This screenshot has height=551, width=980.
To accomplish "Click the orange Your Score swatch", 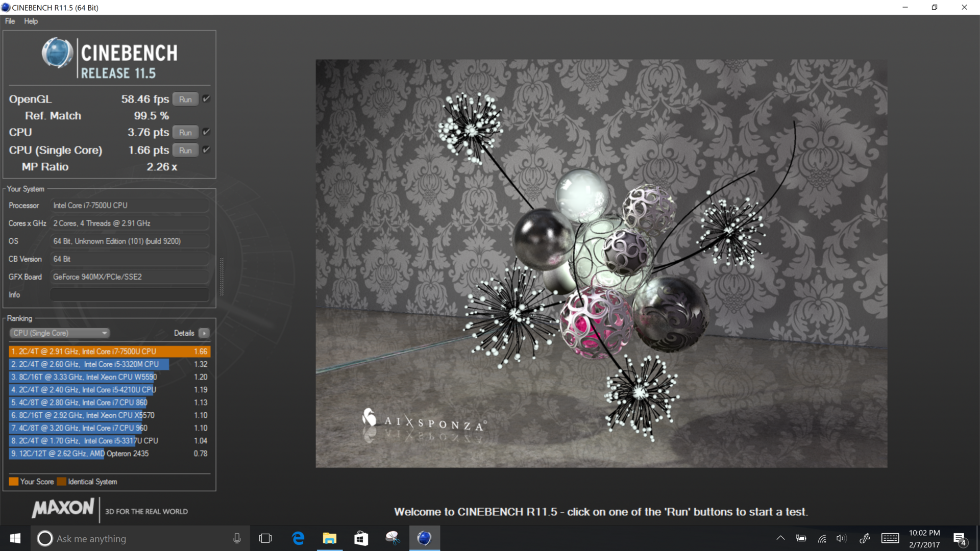I will [x=14, y=482].
